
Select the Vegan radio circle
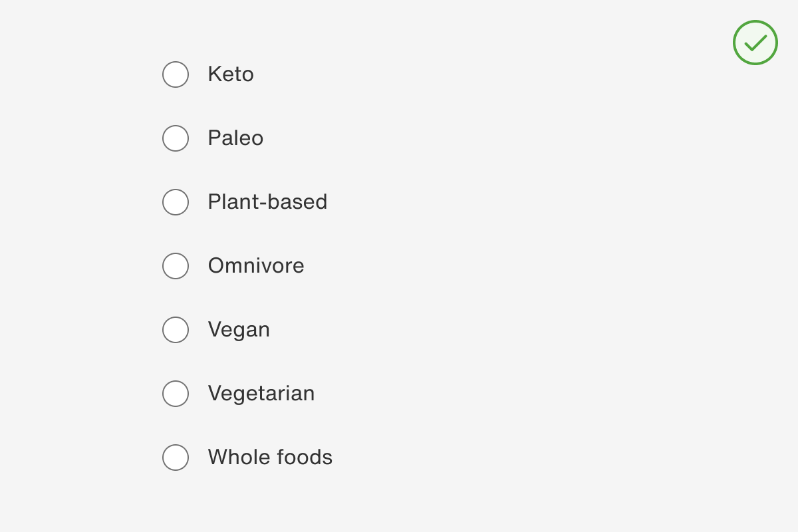click(x=176, y=330)
